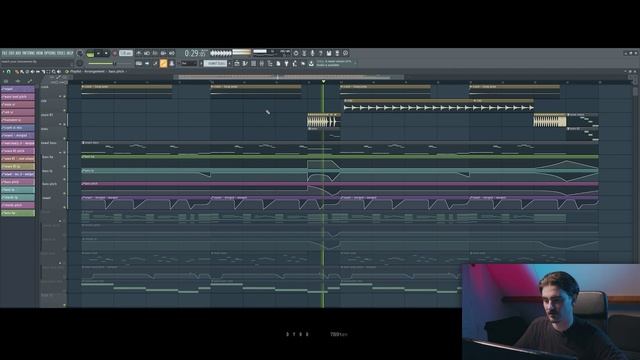
Task: Open clip menu of first purple beast clip
Action: click(x=83, y=198)
